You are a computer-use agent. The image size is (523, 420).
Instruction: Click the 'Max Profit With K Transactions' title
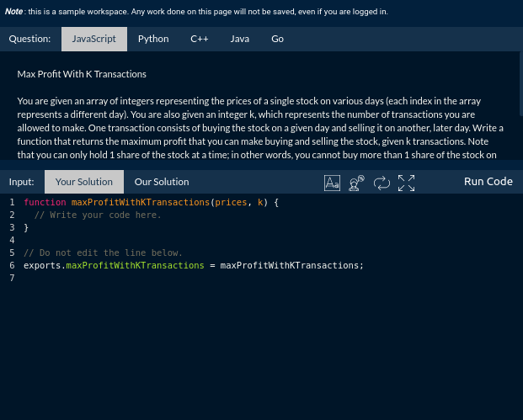click(82, 74)
